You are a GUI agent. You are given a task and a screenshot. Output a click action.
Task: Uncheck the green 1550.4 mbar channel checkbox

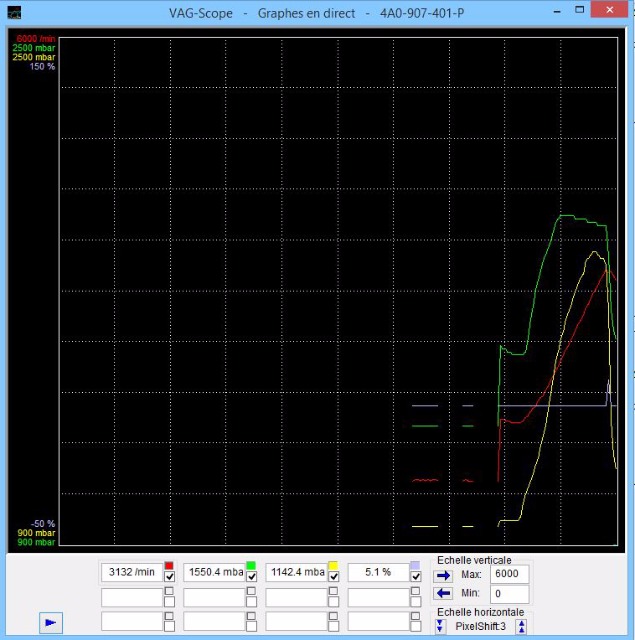point(251,578)
